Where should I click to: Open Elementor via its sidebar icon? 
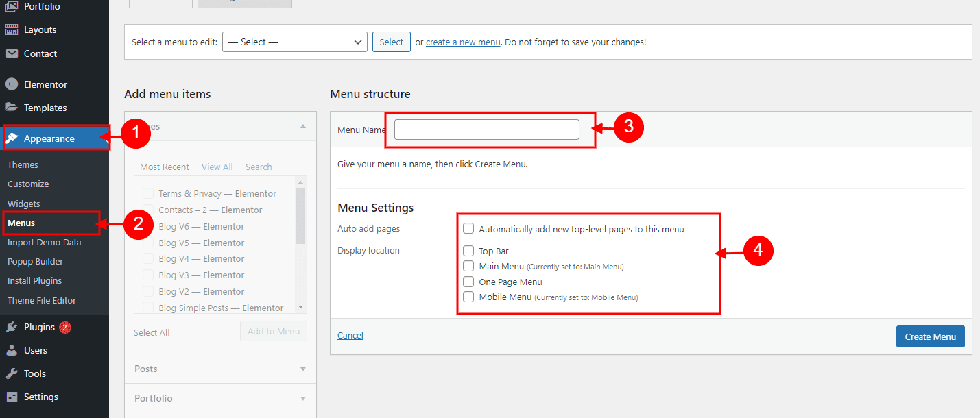(12, 84)
